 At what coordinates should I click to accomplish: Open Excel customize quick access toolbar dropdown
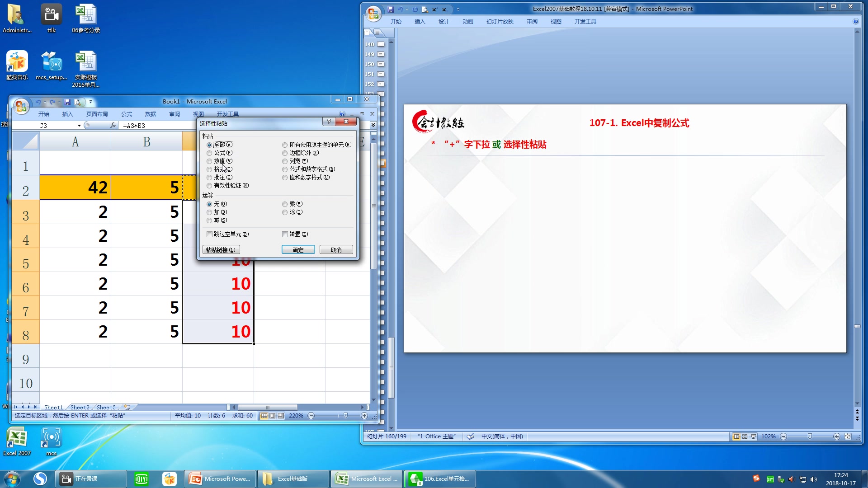click(90, 102)
